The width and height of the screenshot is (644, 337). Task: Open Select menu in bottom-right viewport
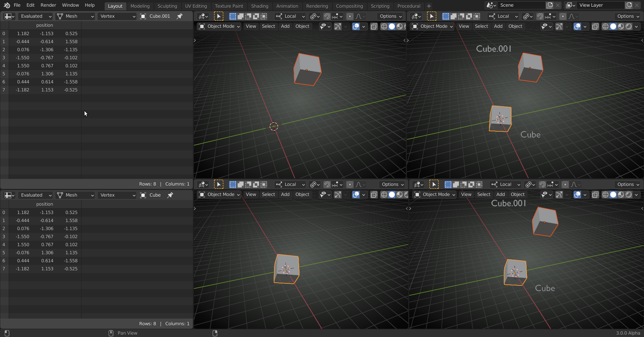484,195
